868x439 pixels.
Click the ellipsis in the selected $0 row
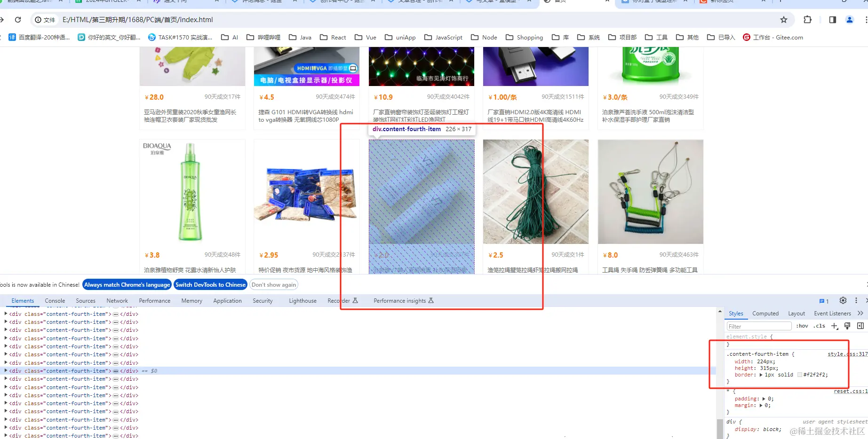[116, 371]
